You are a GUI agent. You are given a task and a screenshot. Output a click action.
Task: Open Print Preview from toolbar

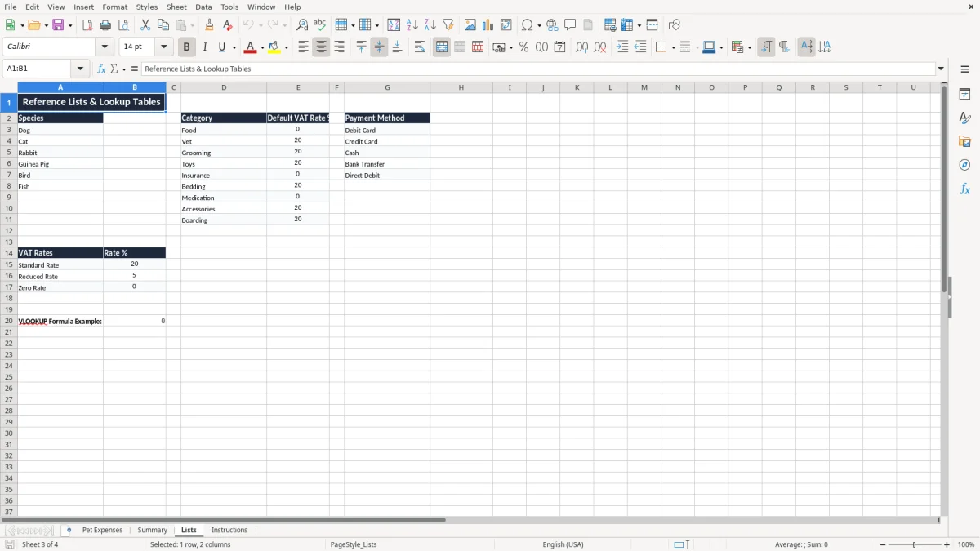pyautogui.click(x=123, y=25)
